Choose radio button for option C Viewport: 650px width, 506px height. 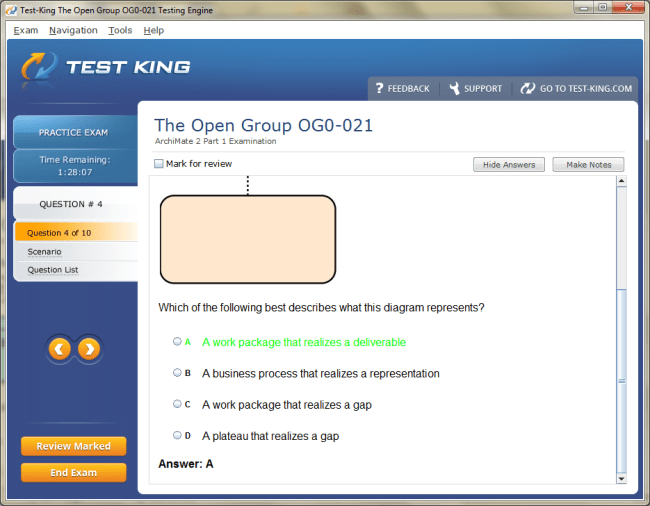(x=177, y=404)
